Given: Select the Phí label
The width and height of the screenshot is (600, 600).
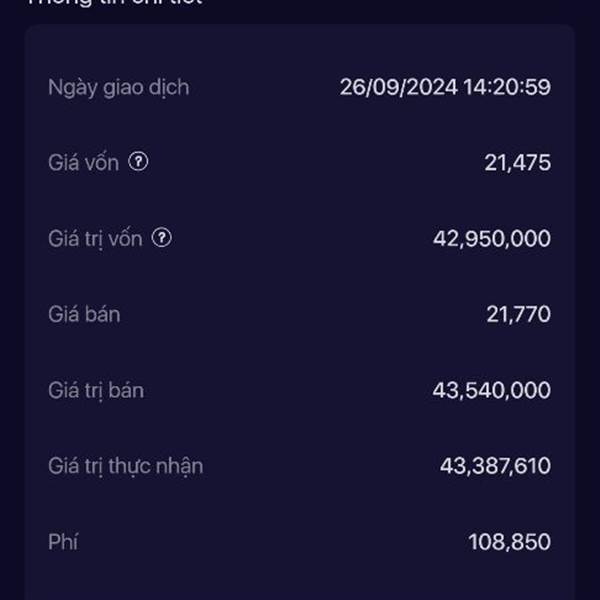Looking at the screenshot, I should pos(63,542).
